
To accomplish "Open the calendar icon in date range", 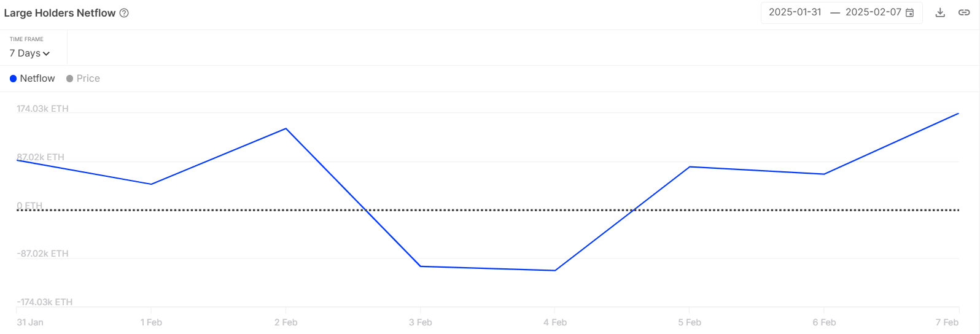I will (x=910, y=12).
